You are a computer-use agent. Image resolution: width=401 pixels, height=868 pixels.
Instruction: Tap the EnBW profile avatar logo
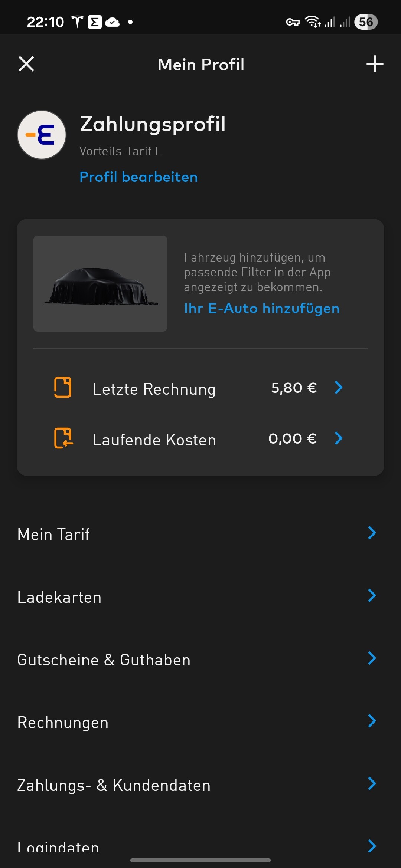pyautogui.click(x=42, y=135)
